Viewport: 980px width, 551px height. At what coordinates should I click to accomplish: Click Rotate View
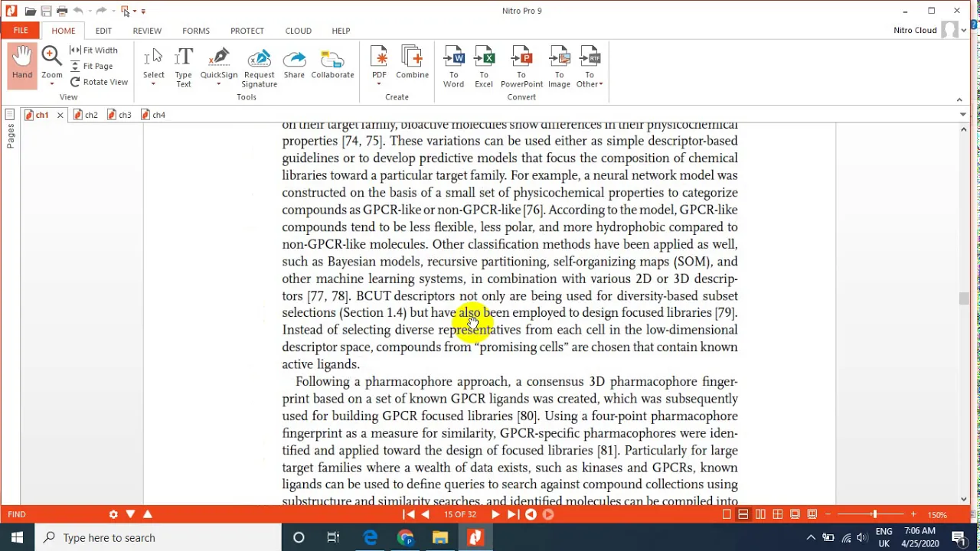[99, 82]
